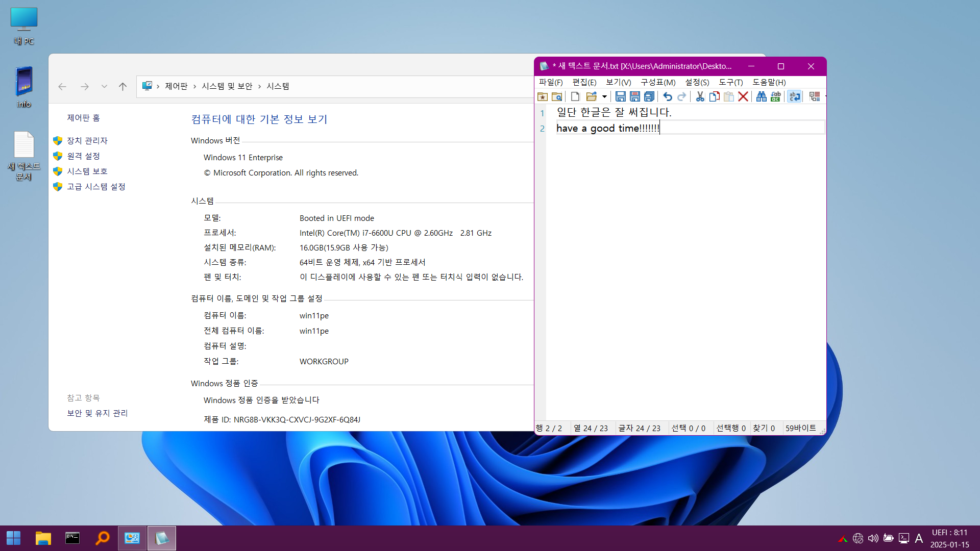
Task: Click the volume speaker tray icon
Action: coord(873,538)
